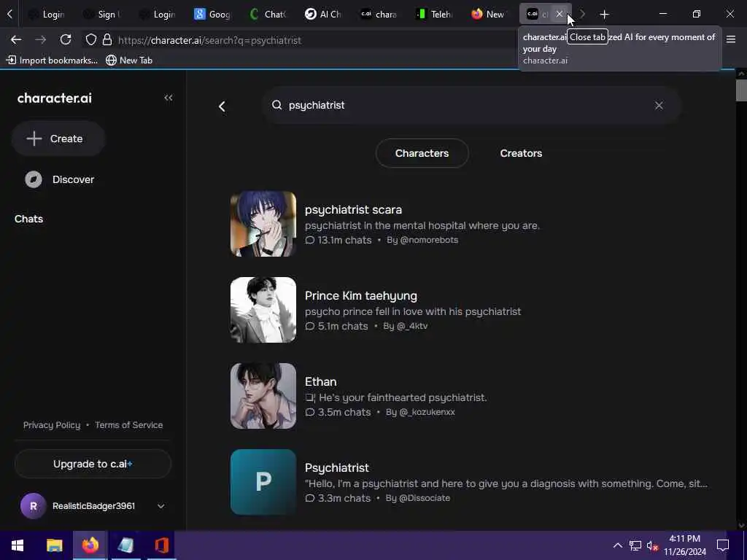Open Ethan character avatar

(263, 396)
